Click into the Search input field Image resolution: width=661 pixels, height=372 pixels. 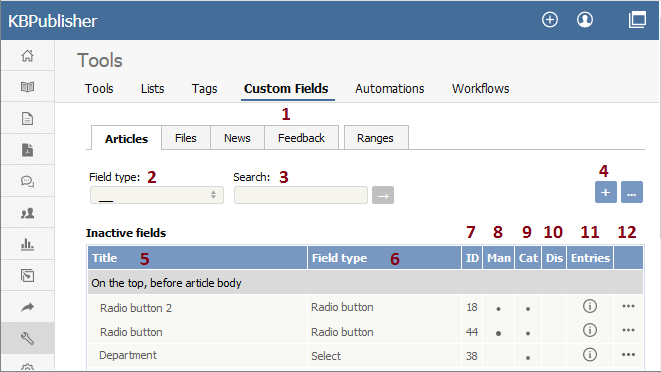click(x=301, y=195)
